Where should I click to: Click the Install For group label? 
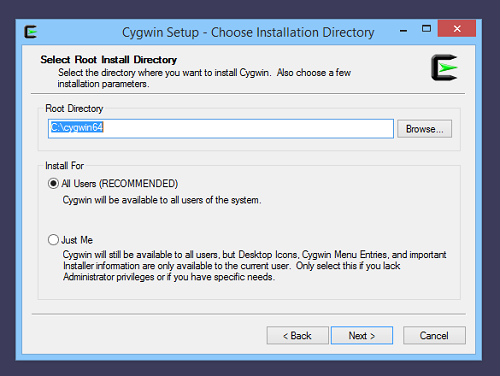pos(64,166)
